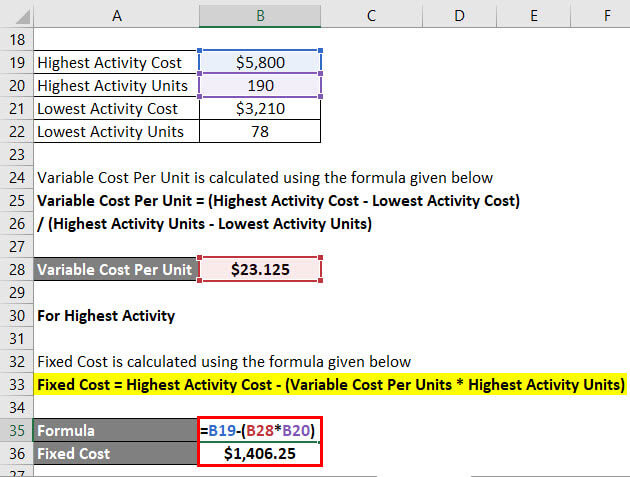Select column E header
630x477 pixels.
(534, 16)
